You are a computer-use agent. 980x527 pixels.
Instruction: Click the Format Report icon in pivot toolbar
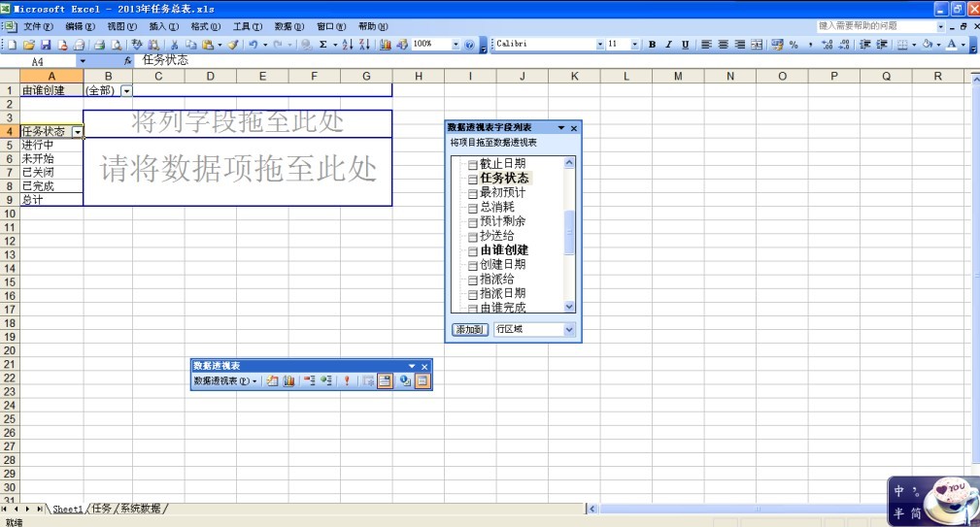pyautogui.click(x=273, y=381)
